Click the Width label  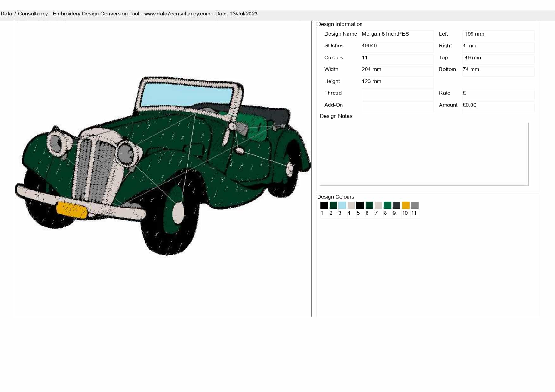[331, 69]
